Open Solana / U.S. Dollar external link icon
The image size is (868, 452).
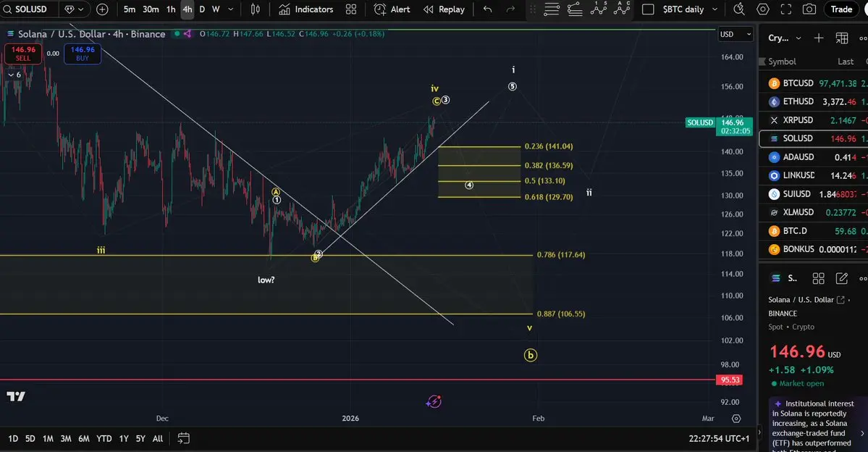click(x=840, y=300)
